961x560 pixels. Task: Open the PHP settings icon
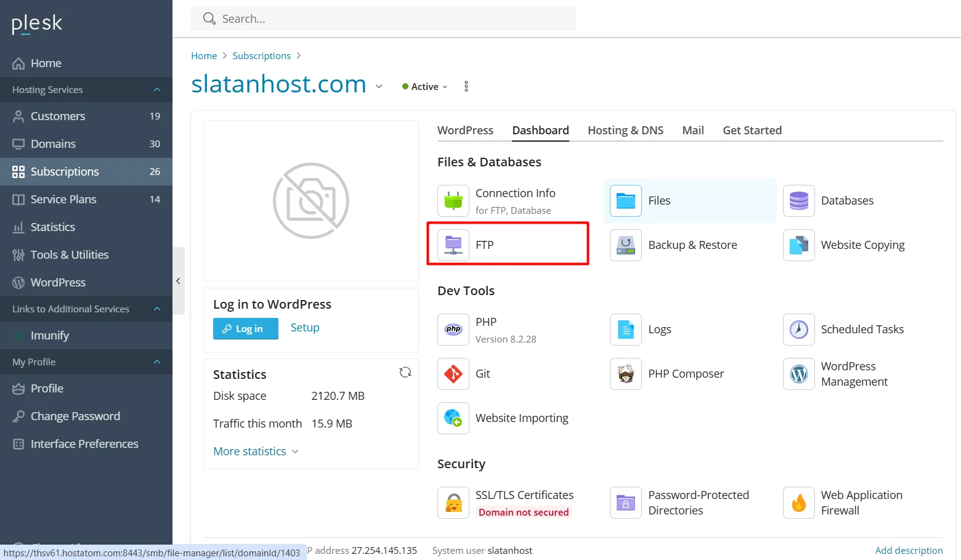(453, 330)
